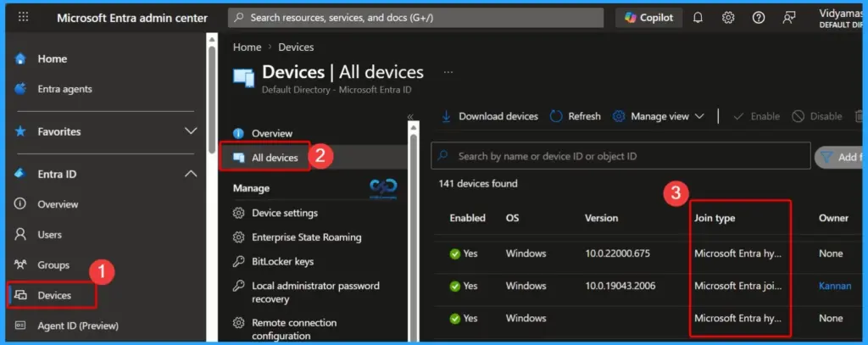Open BitLocker keys under Manage
The image size is (868, 345).
coord(282,261)
